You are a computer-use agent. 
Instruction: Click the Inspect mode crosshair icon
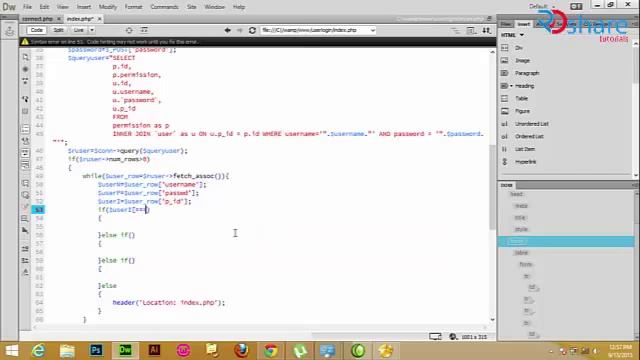coord(129,30)
